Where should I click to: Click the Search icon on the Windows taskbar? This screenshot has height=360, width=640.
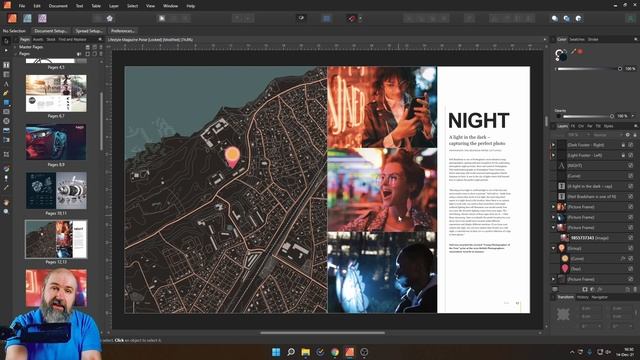(291, 352)
